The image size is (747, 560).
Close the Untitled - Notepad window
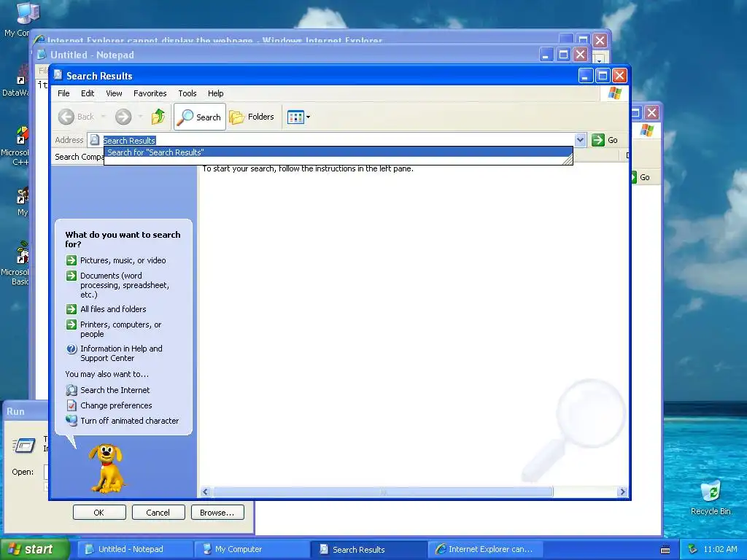[x=580, y=54]
